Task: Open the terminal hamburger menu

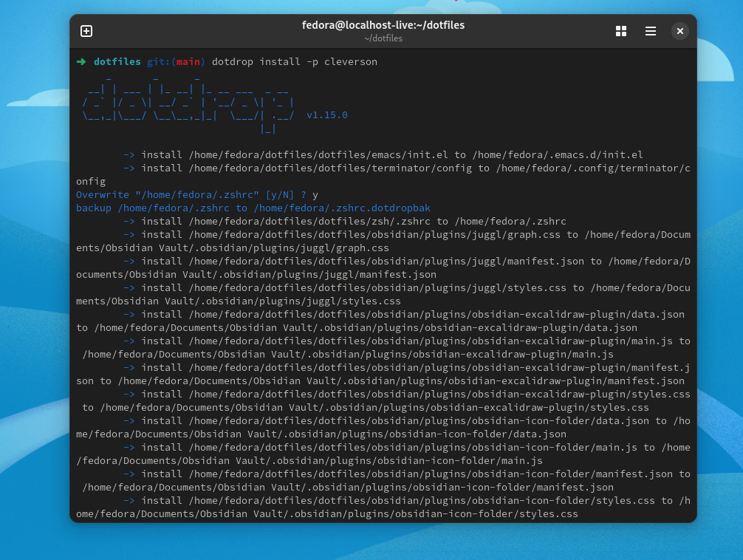Action: click(651, 31)
